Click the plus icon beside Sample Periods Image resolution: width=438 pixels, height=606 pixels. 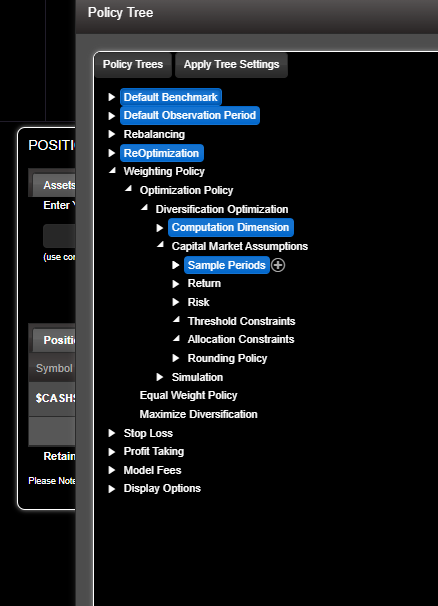tap(278, 265)
